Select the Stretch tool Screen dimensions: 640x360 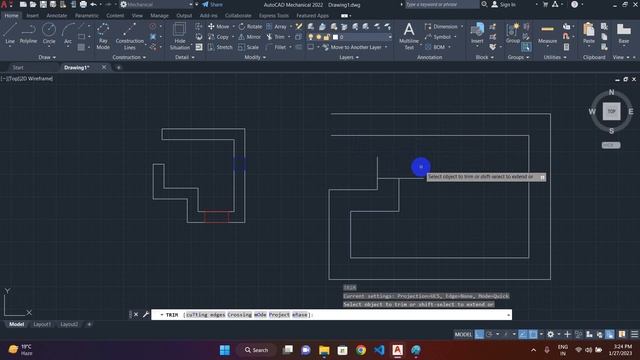pyautogui.click(x=220, y=47)
